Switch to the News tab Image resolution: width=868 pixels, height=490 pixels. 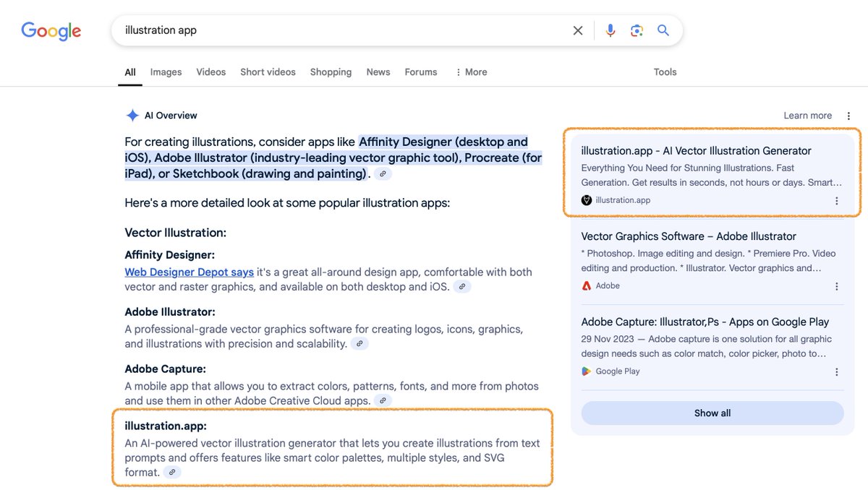(378, 72)
